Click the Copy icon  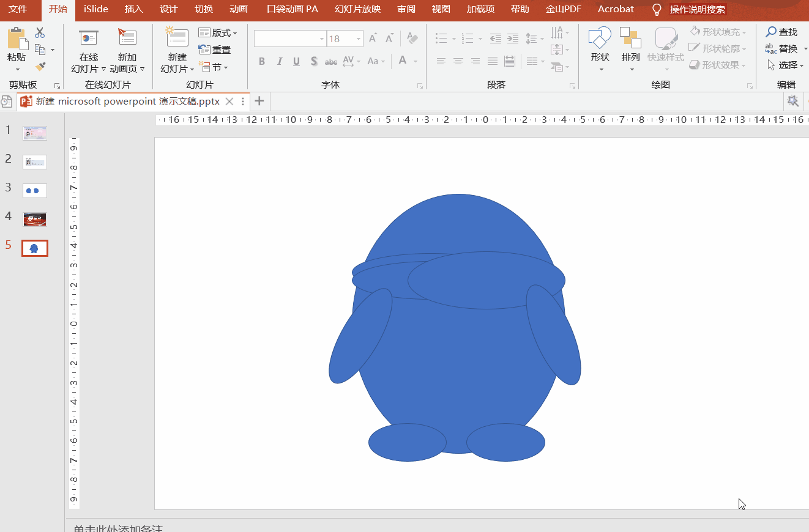click(x=40, y=50)
